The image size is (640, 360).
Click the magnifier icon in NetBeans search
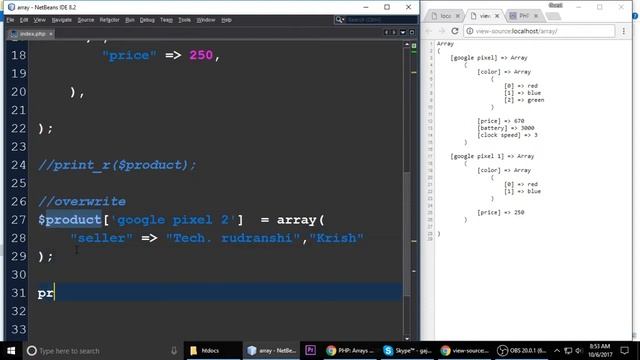(x=339, y=20)
